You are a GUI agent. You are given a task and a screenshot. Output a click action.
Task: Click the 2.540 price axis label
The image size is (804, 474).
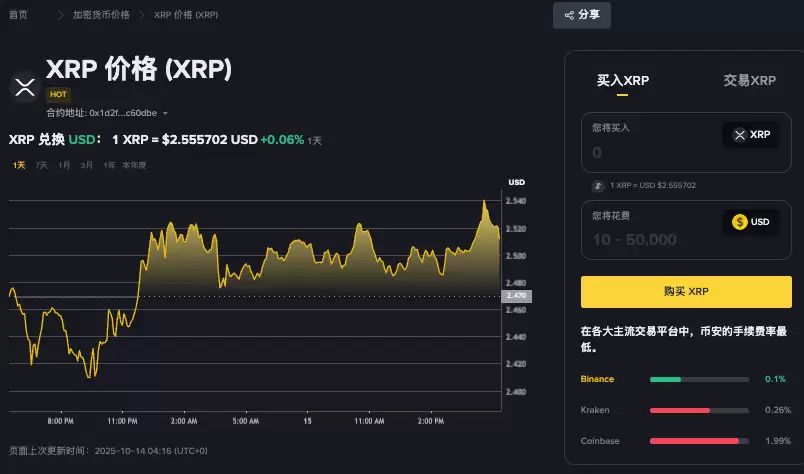pos(516,201)
